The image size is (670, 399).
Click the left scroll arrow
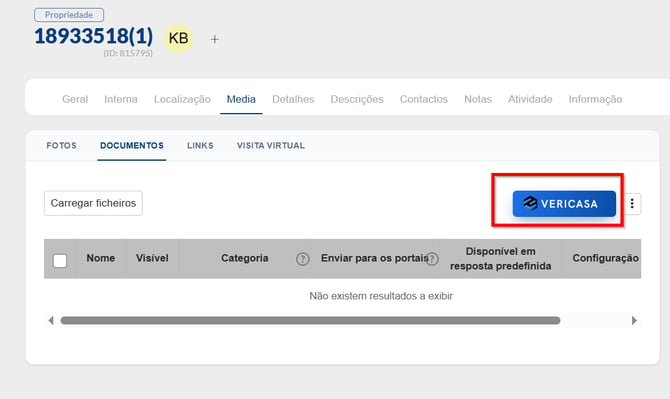pyautogui.click(x=51, y=320)
